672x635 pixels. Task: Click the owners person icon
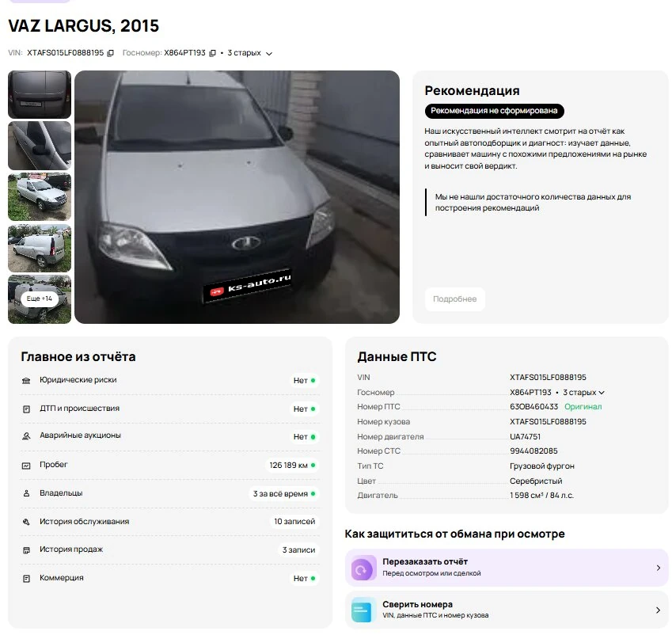tap(26, 493)
